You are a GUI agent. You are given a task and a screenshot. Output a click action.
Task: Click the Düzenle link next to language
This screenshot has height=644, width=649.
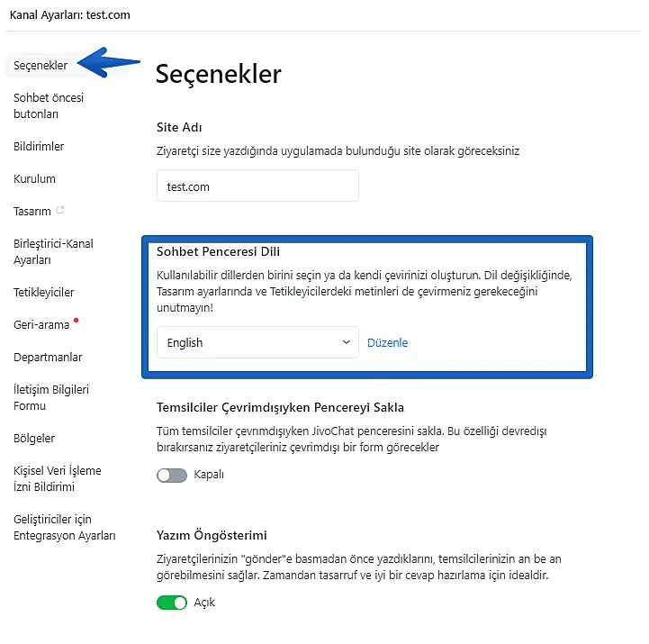(388, 342)
